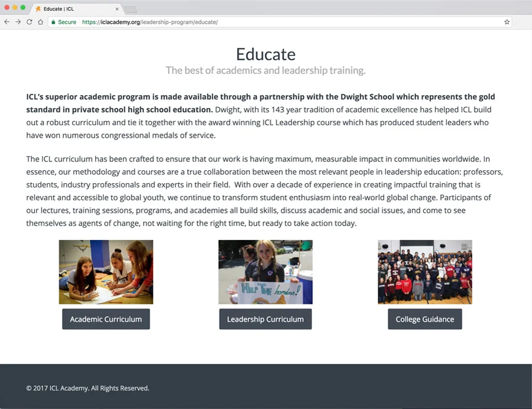
Task: Click the Educate page heading
Action: [x=265, y=54]
